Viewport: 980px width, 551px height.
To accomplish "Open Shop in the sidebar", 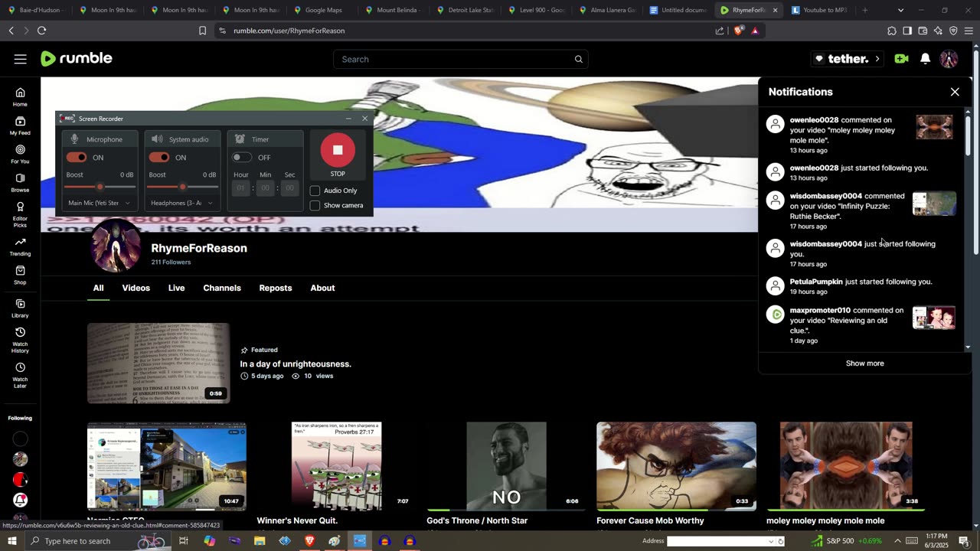I will point(20,275).
